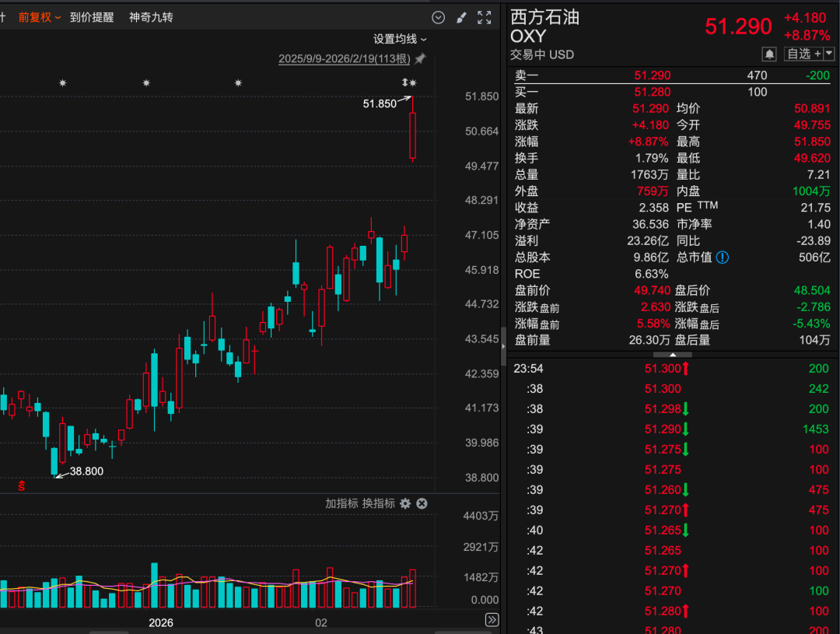Click the ROE value 6.63%
Screen dimensions: 840x634
click(652, 275)
